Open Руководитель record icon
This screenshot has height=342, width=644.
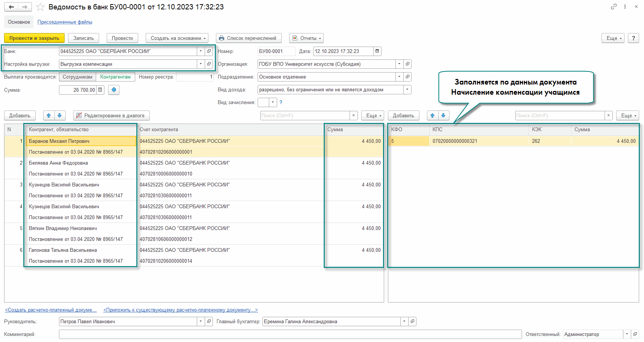[209, 321]
